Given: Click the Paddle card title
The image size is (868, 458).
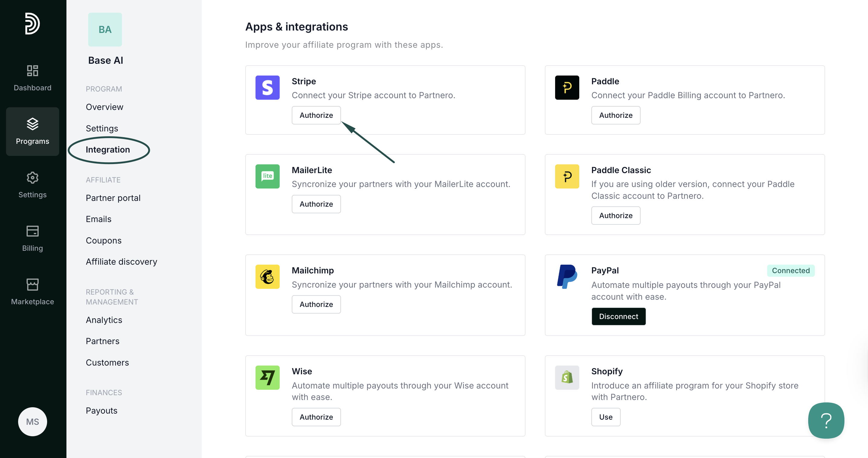Looking at the screenshot, I should [605, 81].
